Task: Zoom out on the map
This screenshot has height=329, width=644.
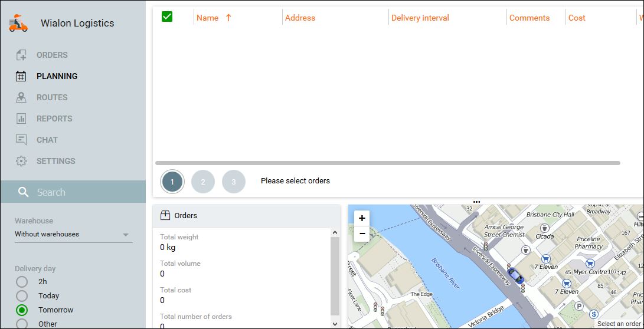Action: (x=362, y=234)
